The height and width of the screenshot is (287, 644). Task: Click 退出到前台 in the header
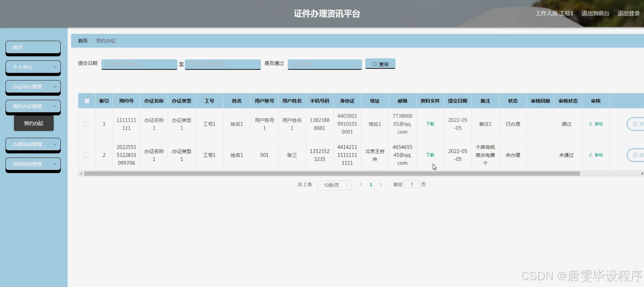(595, 13)
